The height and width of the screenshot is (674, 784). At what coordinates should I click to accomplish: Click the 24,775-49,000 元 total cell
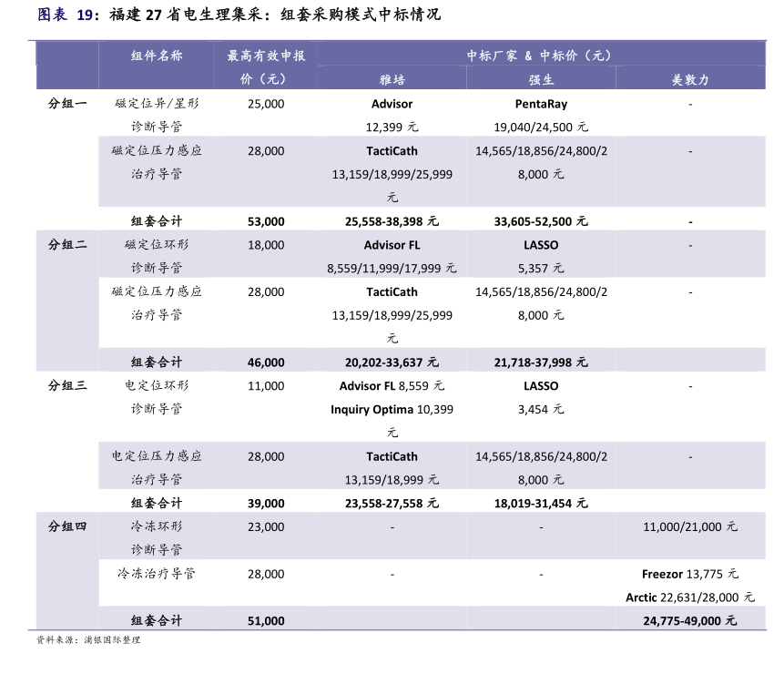(x=690, y=621)
